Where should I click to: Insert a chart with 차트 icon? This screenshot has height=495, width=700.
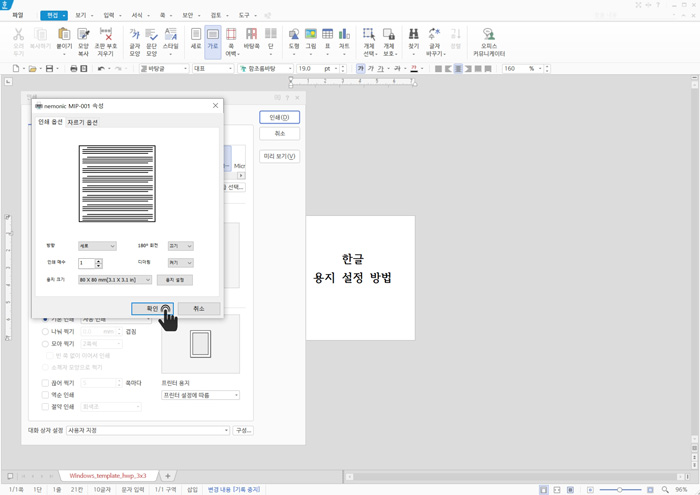[344, 34]
